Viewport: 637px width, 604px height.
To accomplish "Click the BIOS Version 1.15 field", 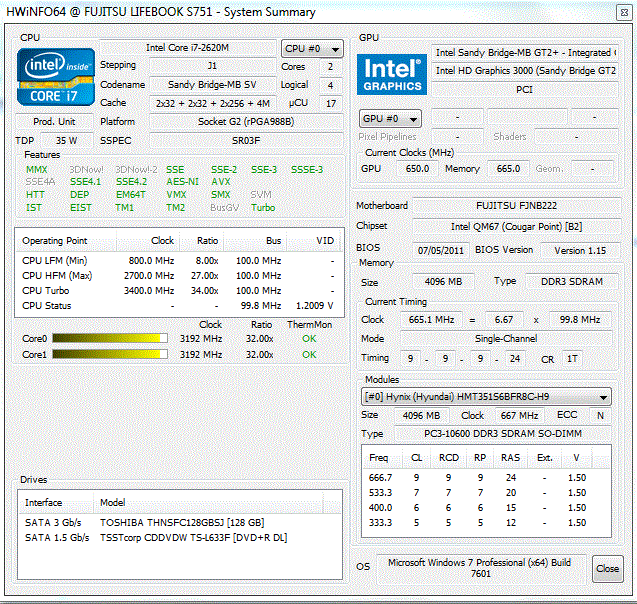I will (x=580, y=250).
